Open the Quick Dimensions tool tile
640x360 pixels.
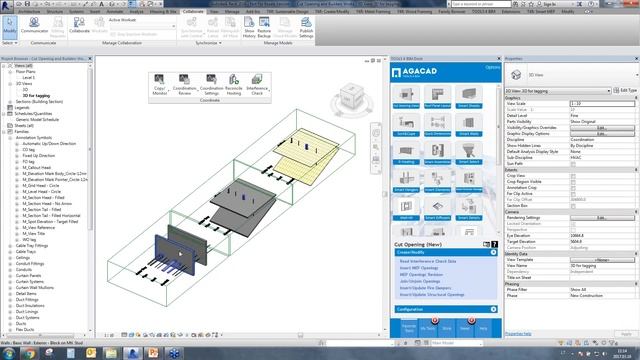[x=438, y=125]
